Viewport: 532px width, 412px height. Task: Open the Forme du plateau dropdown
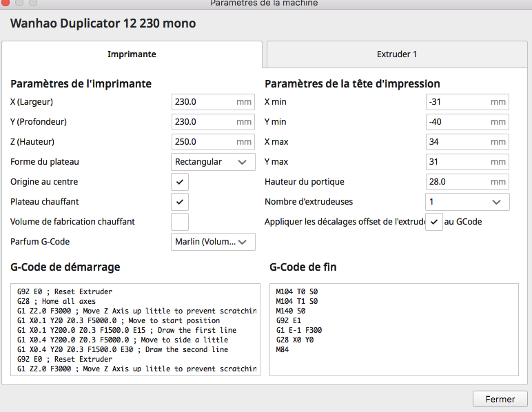[x=213, y=162]
